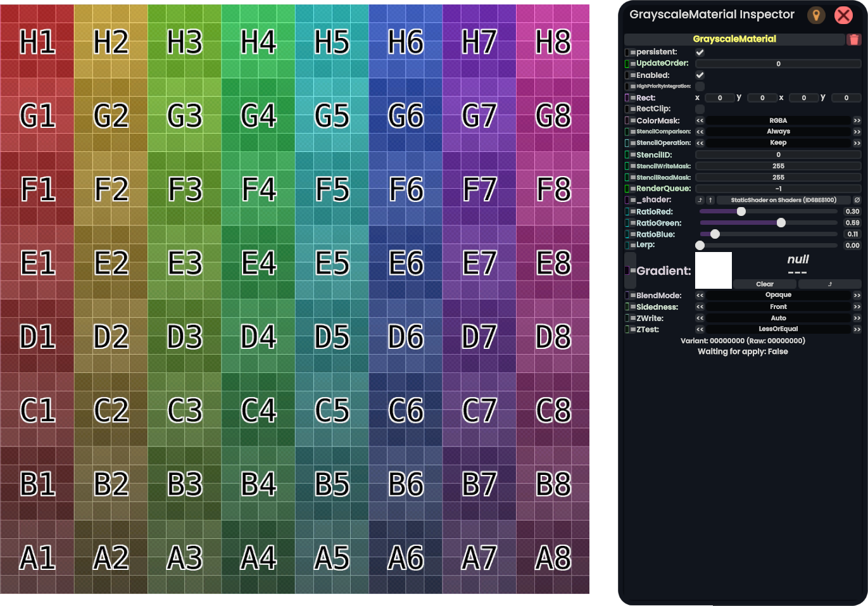This screenshot has height=606, width=868.
Task: Step BlendMode to the previous option
Action: 700,295
